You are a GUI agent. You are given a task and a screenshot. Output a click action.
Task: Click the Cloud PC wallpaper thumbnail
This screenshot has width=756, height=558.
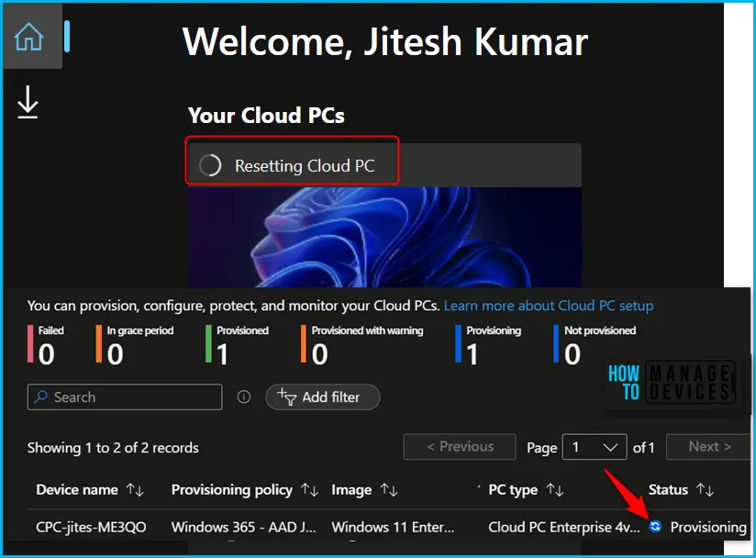click(384, 238)
